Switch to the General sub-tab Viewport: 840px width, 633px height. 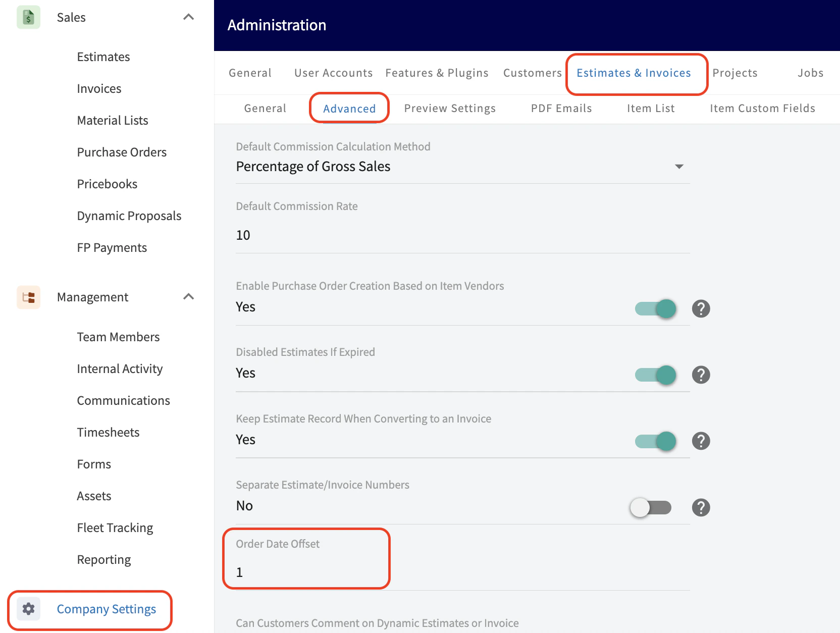[x=265, y=109]
